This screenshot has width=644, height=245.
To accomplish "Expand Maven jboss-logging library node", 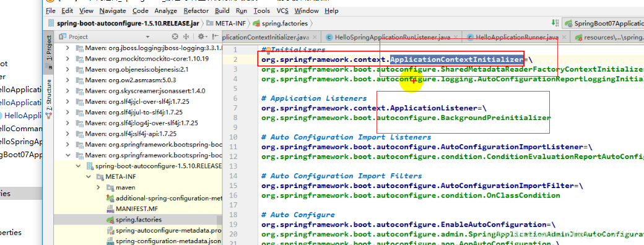I will point(67,48).
